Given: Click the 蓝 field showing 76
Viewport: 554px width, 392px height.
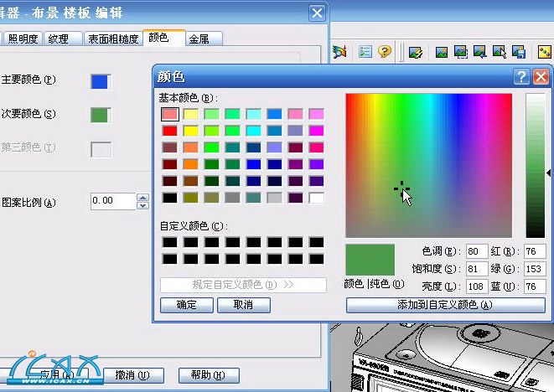Looking at the screenshot, I should 535,286.
